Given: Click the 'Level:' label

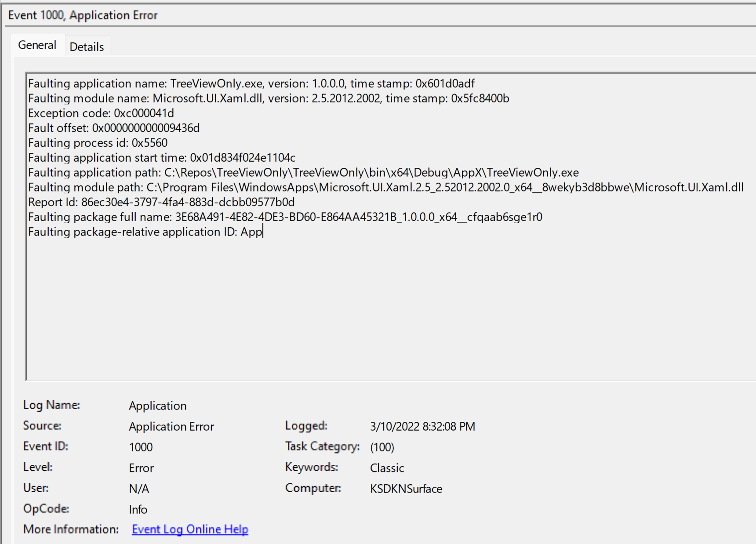Looking at the screenshot, I should [37, 467].
